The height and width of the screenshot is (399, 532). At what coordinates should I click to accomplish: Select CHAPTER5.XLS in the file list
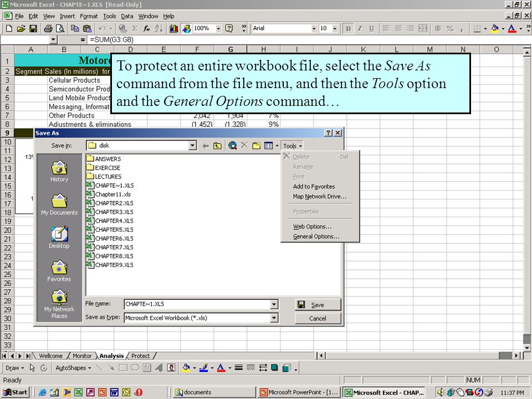click(110, 229)
